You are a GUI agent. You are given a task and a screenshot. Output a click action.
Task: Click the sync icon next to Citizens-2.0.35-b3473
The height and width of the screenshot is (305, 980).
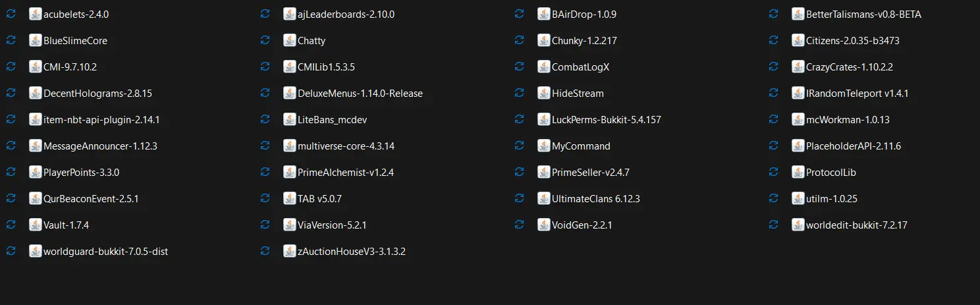[x=773, y=40]
